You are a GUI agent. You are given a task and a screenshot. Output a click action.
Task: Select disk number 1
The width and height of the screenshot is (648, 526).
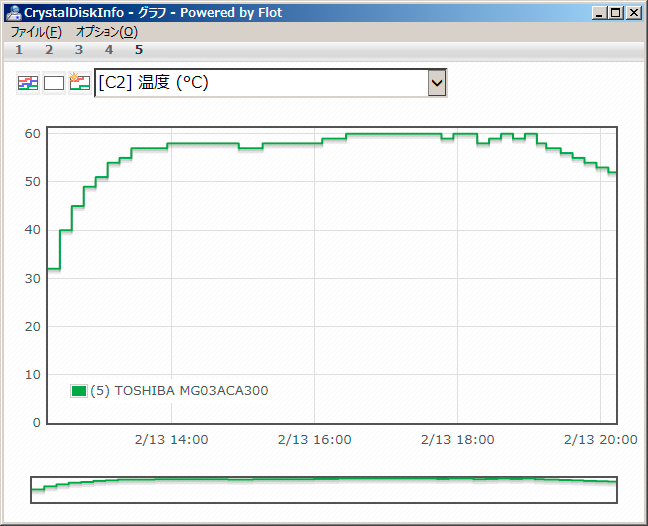tap(19, 50)
